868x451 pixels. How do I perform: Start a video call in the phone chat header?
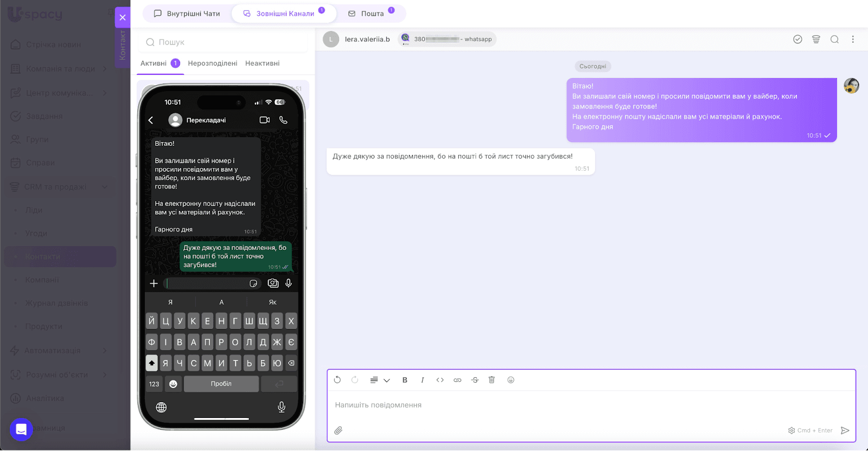click(x=265, y=120)
